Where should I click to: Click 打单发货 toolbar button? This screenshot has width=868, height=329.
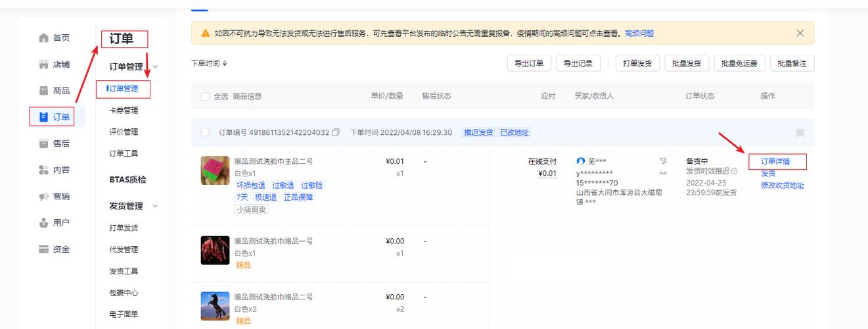(638, 63)
